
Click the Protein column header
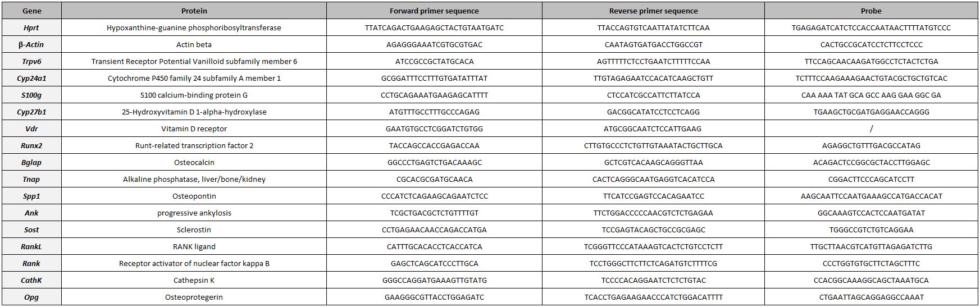tap(194, 11)
